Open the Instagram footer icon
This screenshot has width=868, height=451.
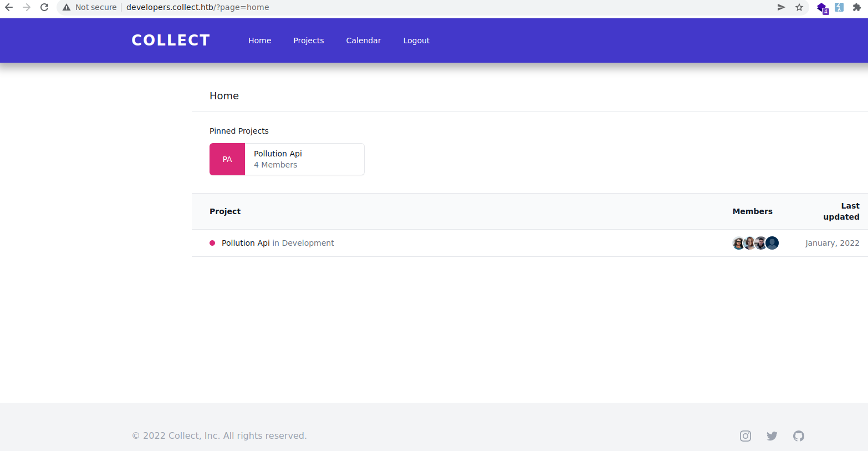tap(746, 436)
